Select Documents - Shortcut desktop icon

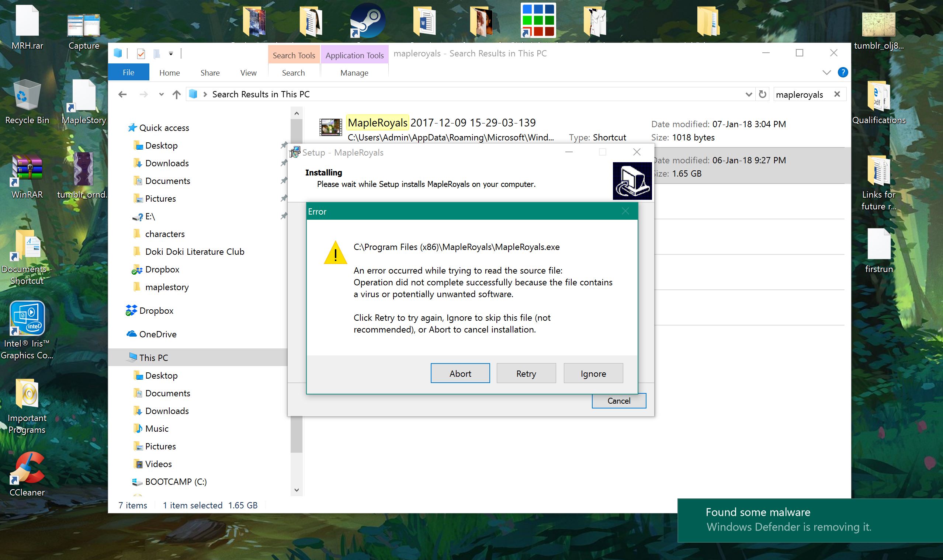click(x=27, y=258)
